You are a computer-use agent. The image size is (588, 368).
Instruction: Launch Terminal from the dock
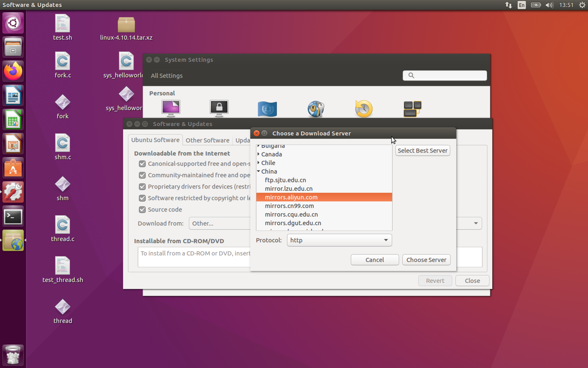(13, 216)
